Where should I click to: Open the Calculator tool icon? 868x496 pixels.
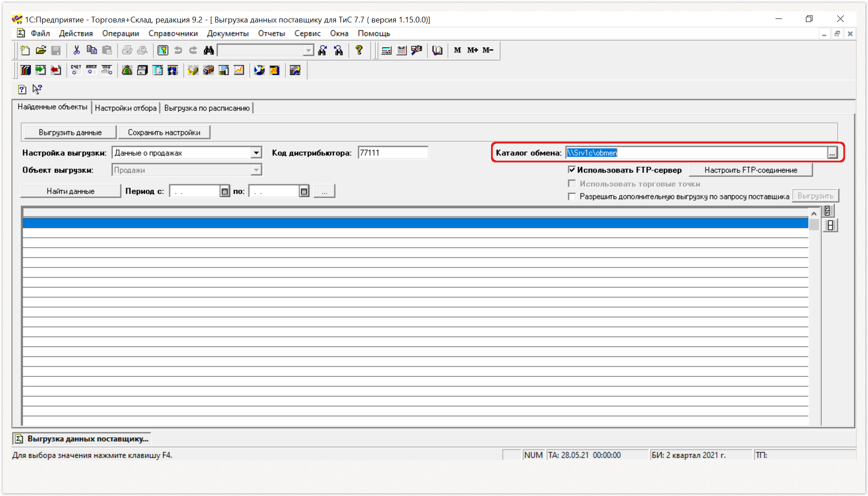[x=386, y=51]
